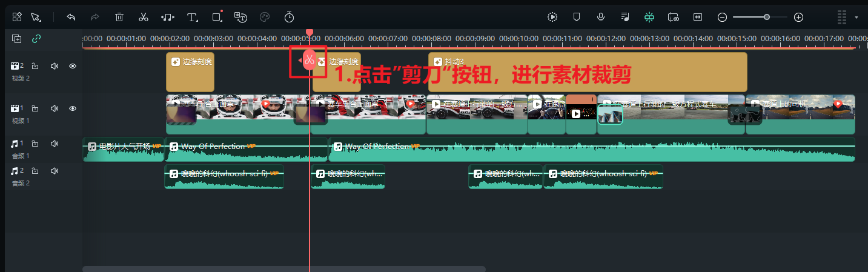Select the first Way Of Perfection audio clip
This screenshot has height=272, width=868.
pyautogui.click(x=247, y=150)
